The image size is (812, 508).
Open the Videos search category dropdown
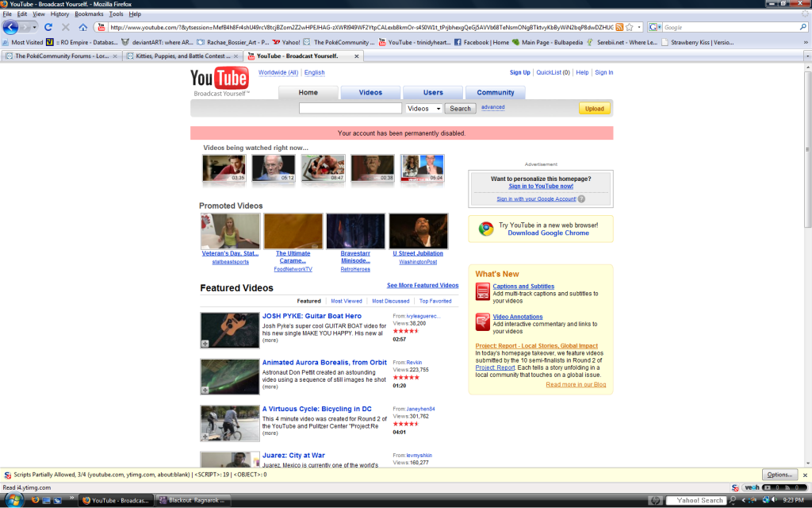point(424,109)
